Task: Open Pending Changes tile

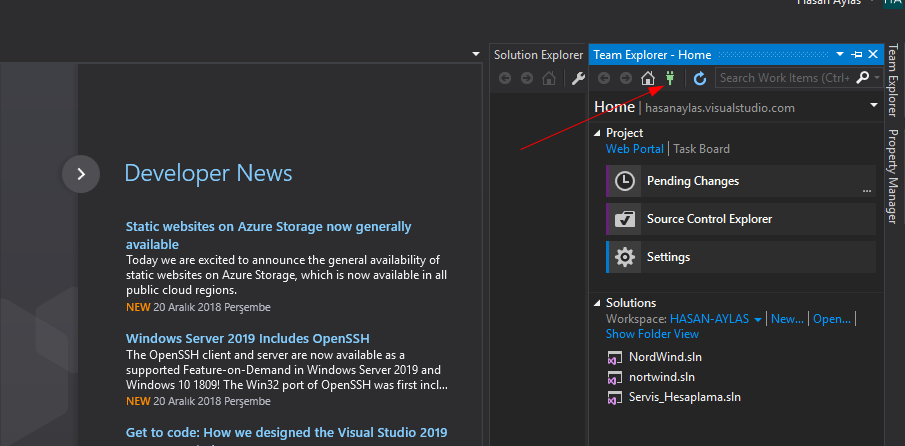Action: tap(741, 181)
